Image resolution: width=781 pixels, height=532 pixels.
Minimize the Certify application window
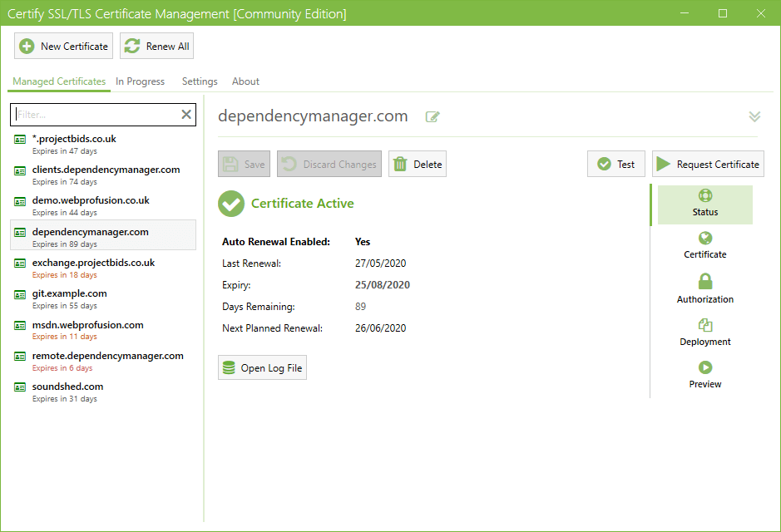pyautogui.click(x=685, y=13)
